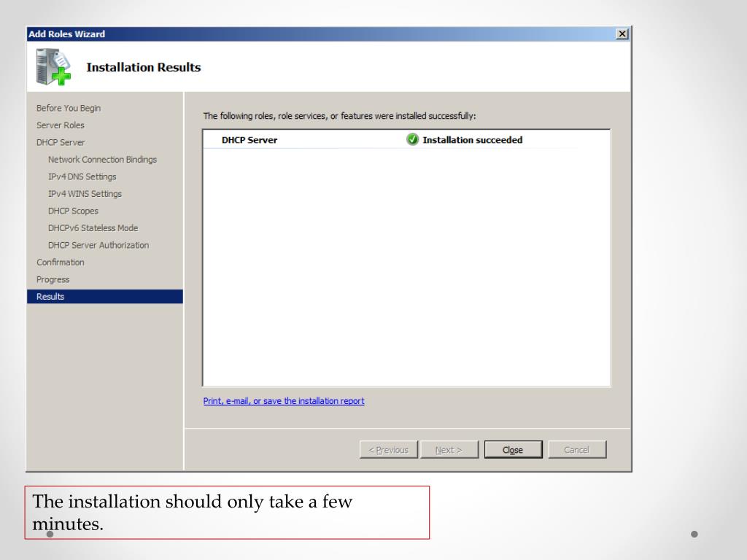Screen dimensions: 747x560
Task: Select the Server Roles step
Action: click(x=61, y=125)
